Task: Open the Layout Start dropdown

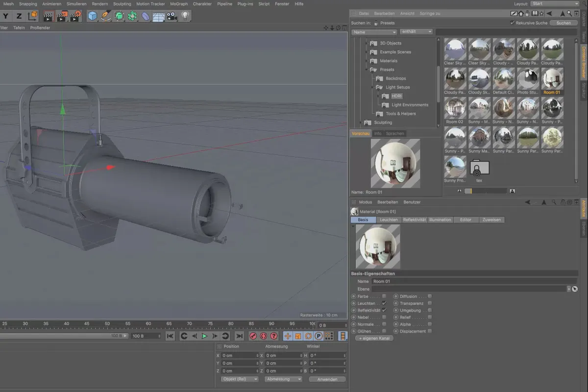Action: 555,3
